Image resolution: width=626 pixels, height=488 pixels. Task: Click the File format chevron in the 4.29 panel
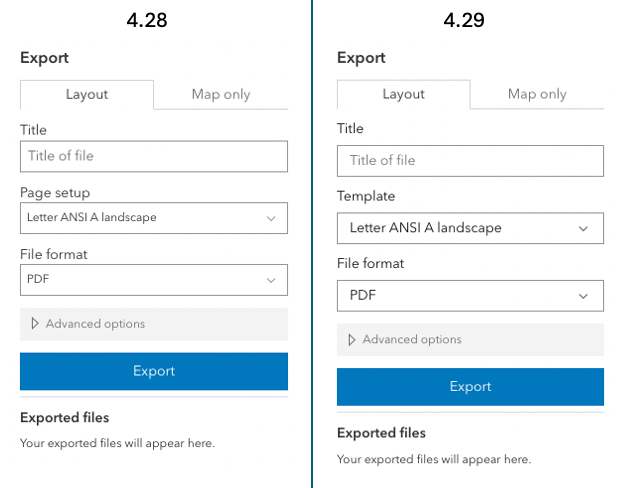click(585, 296)
